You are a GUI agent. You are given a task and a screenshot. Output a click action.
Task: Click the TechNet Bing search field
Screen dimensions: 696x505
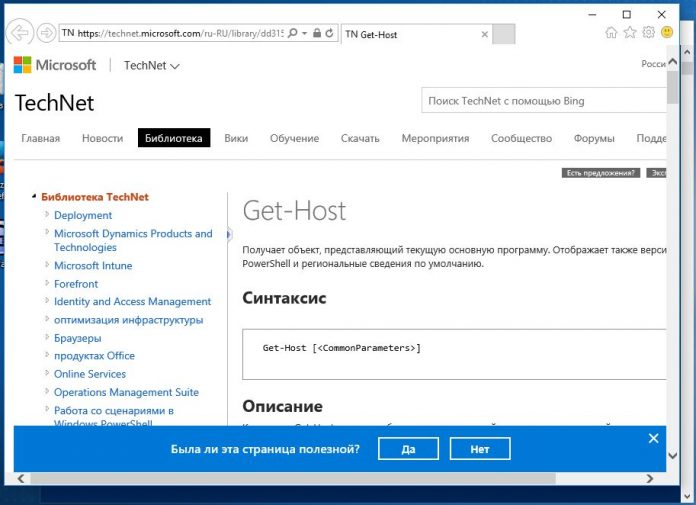[540, 101]
